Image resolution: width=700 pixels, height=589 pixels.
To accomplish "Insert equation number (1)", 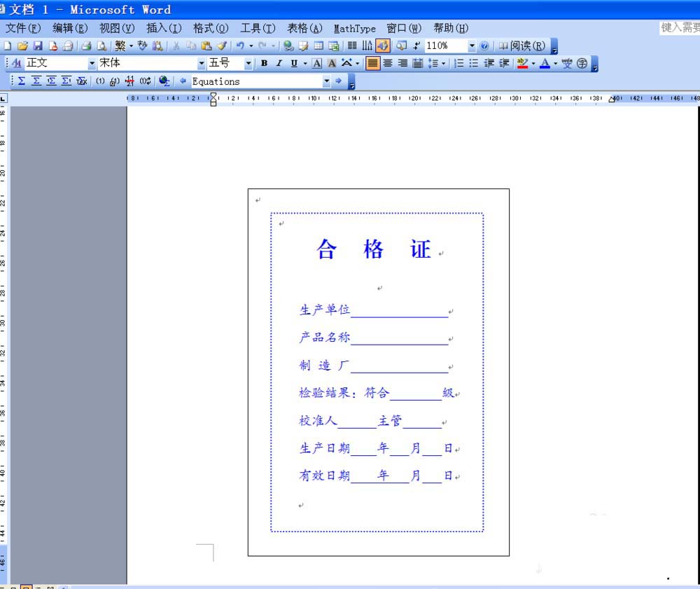I will click(x=100, y=81).
